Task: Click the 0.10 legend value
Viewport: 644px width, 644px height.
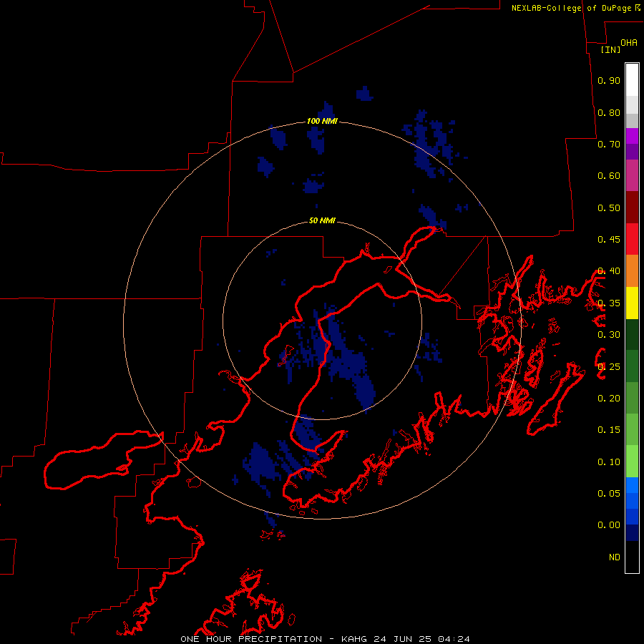Action: point(609,462)
